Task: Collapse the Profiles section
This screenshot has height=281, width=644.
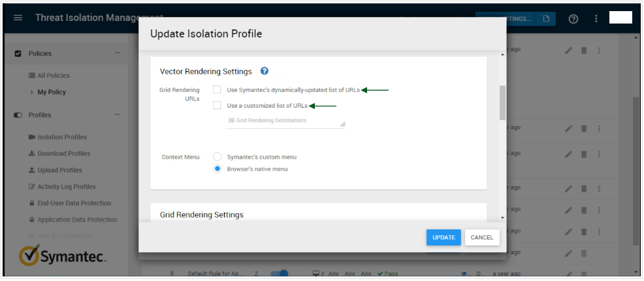Action: tap(117, 115)
